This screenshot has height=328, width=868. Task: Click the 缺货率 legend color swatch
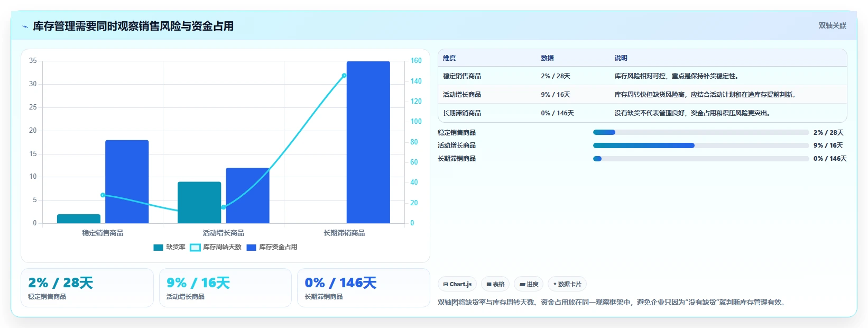click(x=158, y=248)
